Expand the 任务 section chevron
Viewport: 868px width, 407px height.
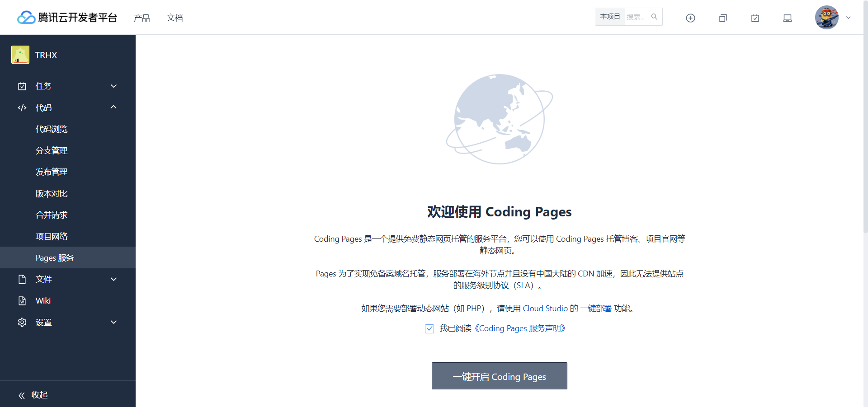114,86
